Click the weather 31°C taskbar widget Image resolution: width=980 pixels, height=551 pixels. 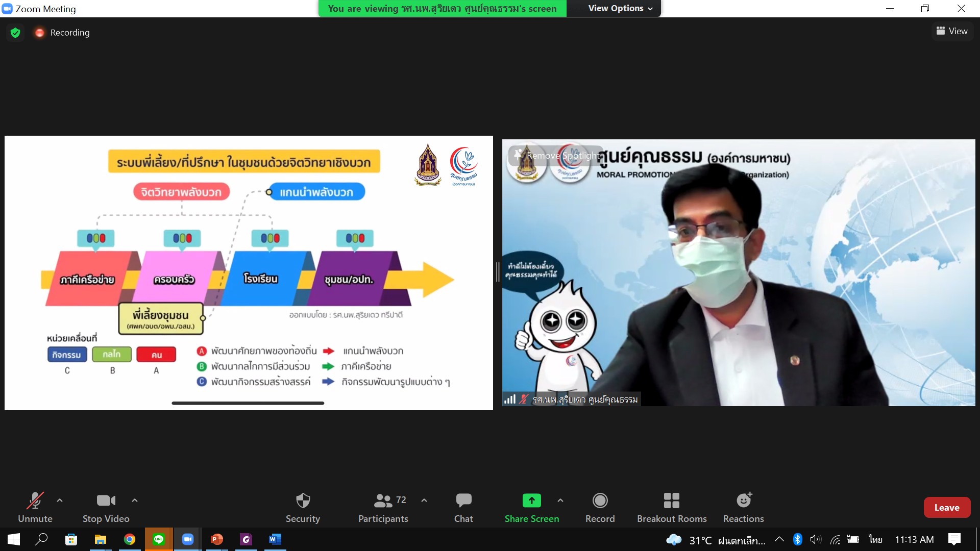(716, 540)
